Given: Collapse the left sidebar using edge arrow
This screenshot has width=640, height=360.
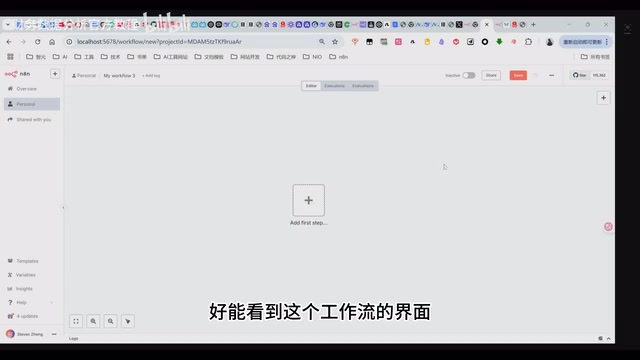Looking at the screenshot, I should point(63,208).
